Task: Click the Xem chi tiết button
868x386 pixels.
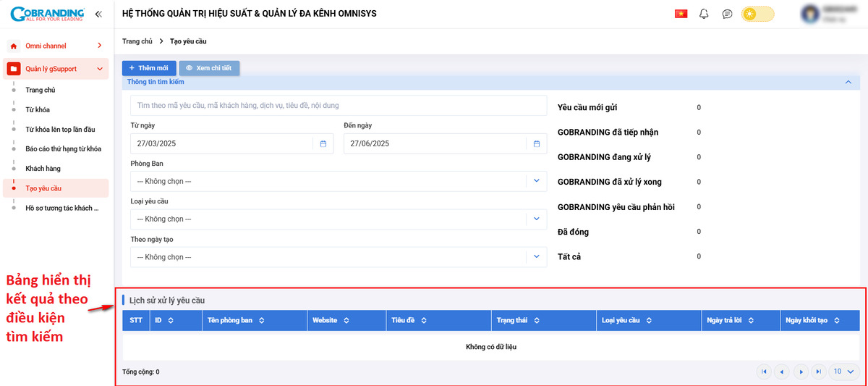Action: click(209, 68)
